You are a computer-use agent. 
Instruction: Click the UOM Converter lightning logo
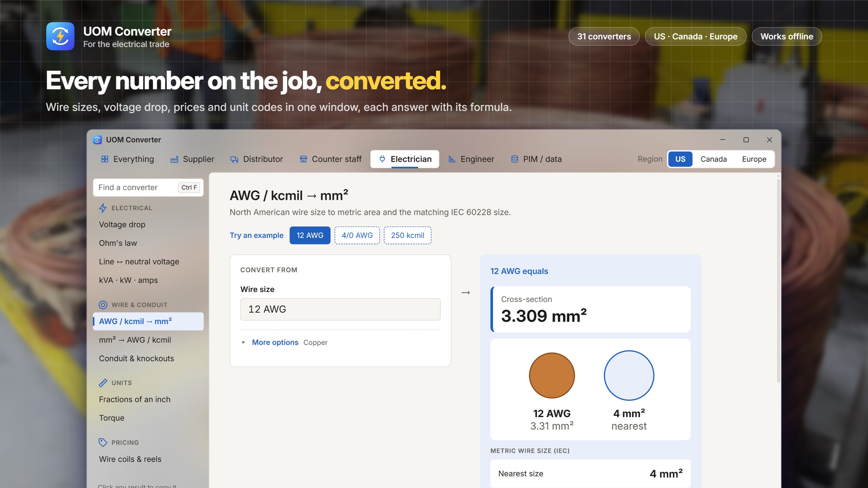click(x=60, y=36)
